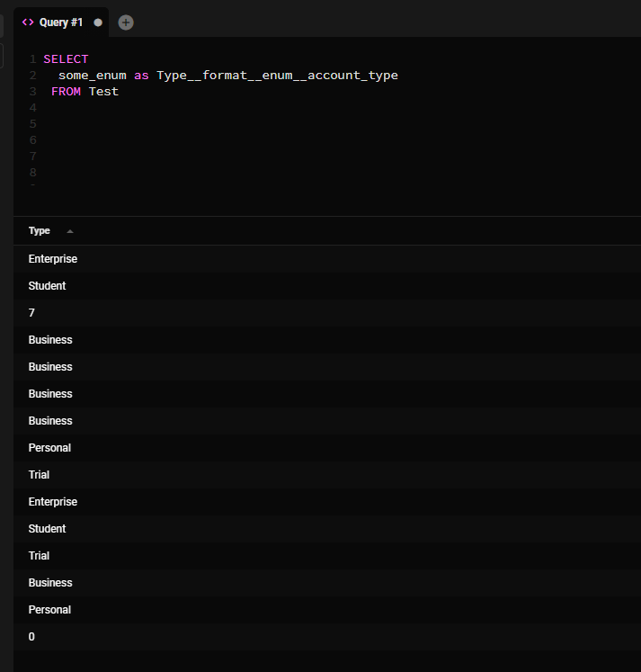Sort by the Type column header

coord(39,231)
